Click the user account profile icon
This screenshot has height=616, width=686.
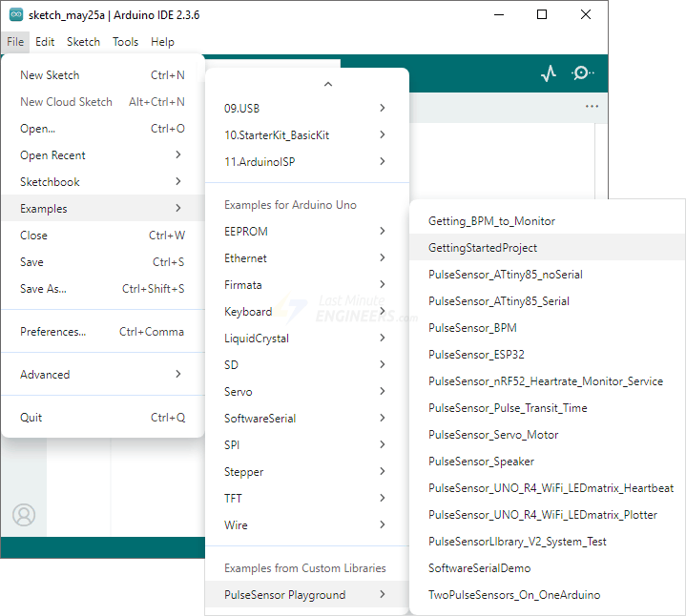point(24,515)
